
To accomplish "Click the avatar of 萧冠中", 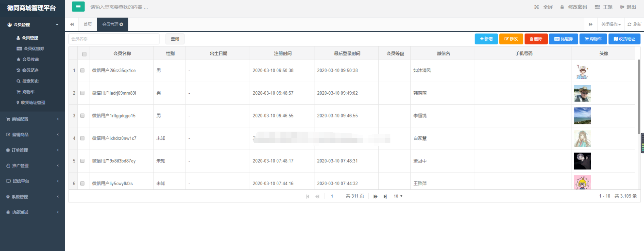I will [582, 161].
